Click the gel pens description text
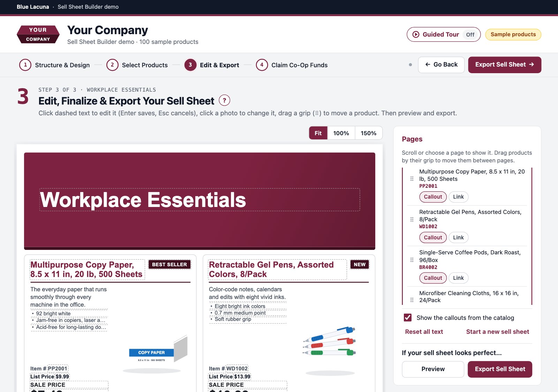 [247, 293]
